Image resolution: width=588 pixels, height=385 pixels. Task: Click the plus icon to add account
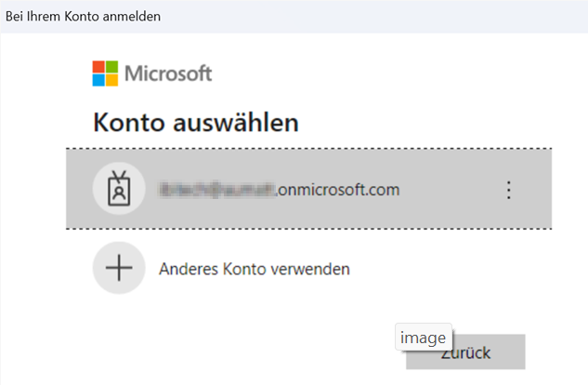click(x=119, y=269)
